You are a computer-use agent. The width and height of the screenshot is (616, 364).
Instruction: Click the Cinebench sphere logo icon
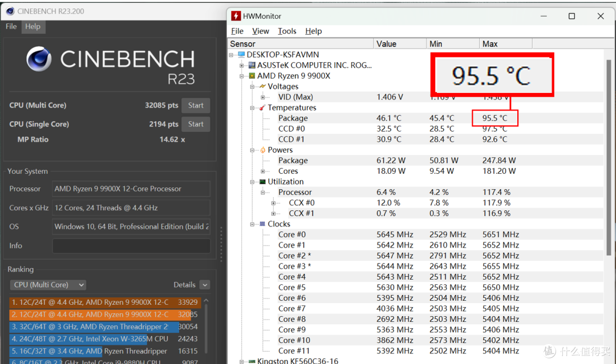tap(39, 59)
